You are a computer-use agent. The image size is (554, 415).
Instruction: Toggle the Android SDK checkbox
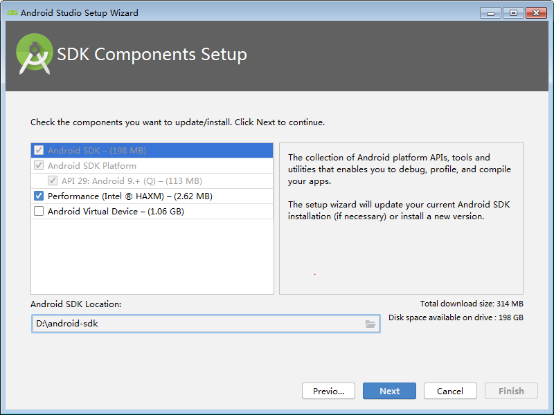[x=39, y=150]
